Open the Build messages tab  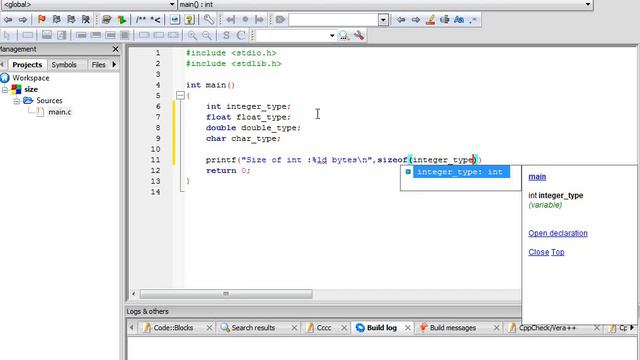point(453,327)
